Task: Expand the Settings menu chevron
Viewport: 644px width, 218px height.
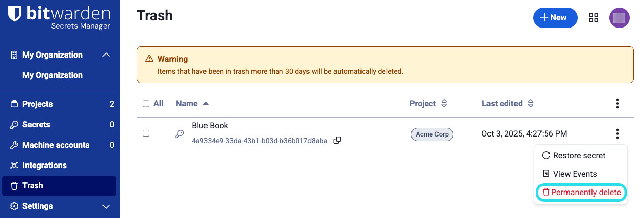Action: pyautogui.click(x=106, y=206)
